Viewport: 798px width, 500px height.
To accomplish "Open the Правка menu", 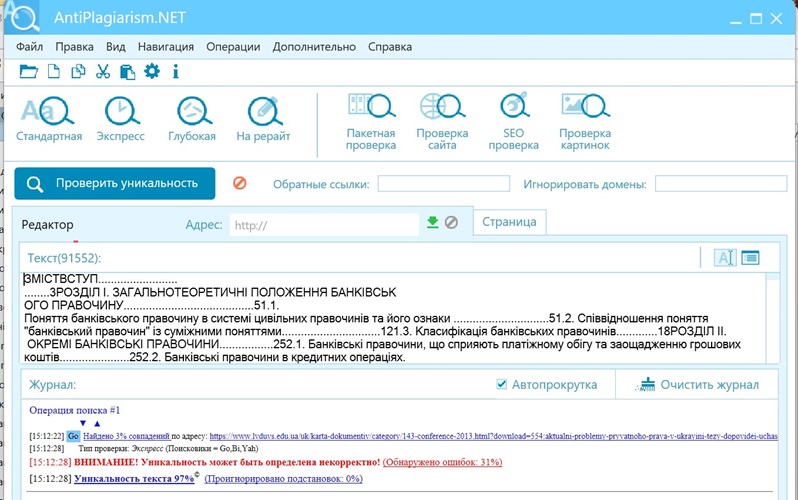I will tap(74, 47).
